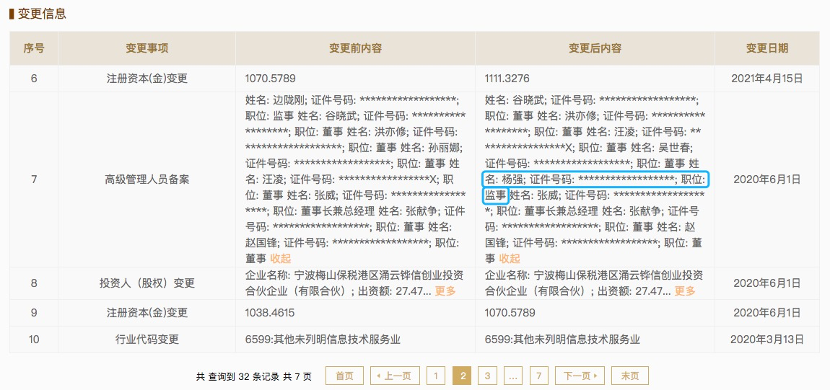Click the 上一页 previous page button
Screen dimensions: 830x390
coord(395,376)
